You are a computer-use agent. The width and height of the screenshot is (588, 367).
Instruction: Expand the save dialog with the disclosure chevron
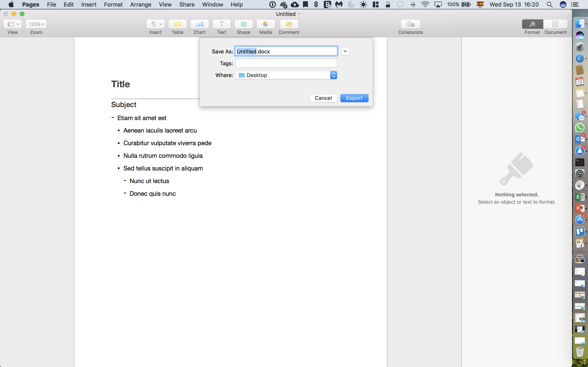pos(345,51)
